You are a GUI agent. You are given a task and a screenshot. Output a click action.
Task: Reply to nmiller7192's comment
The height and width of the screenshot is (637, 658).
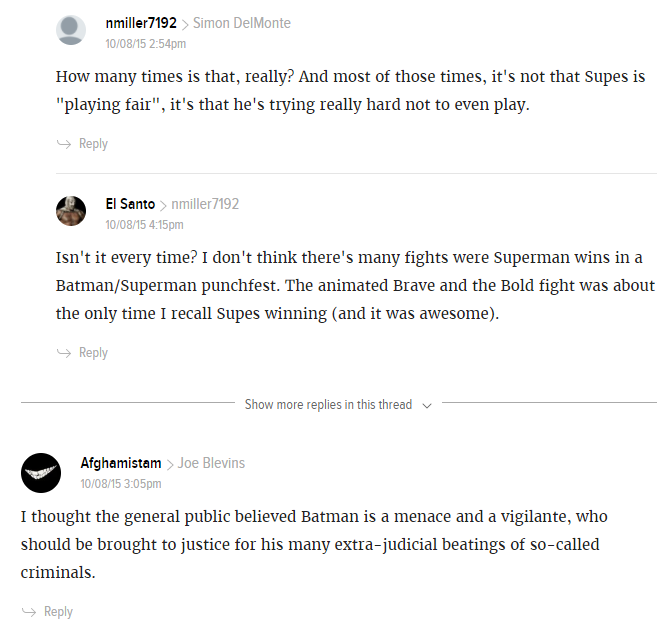click(x=93, y=144)
